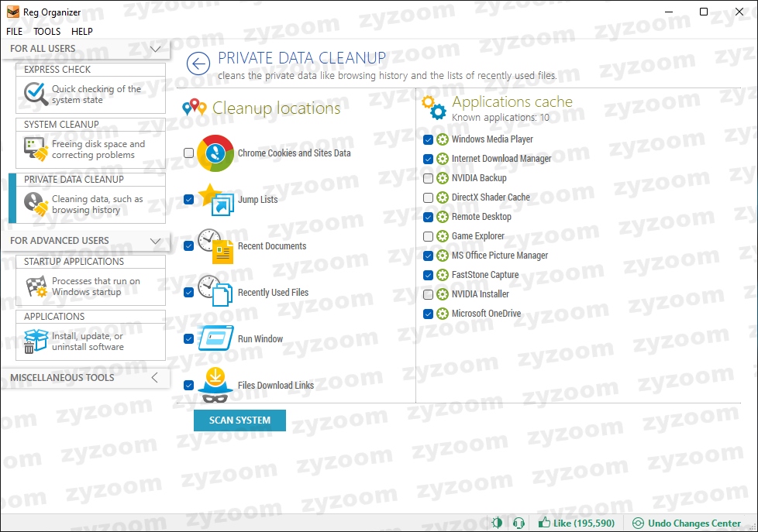Uncheck the Files Download Links checkbox

[x=189, y=385]
